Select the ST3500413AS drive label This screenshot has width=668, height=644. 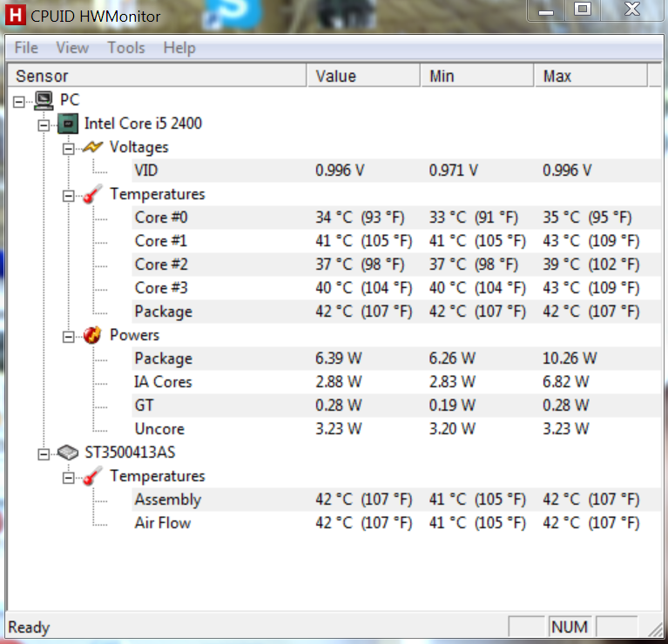click(130, 453)
